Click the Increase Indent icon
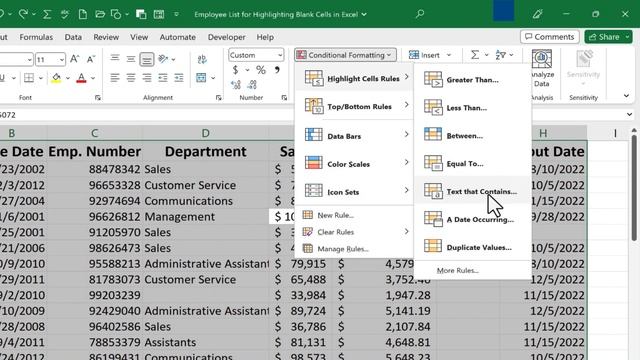Screen dimensions: 640x360 179,78
